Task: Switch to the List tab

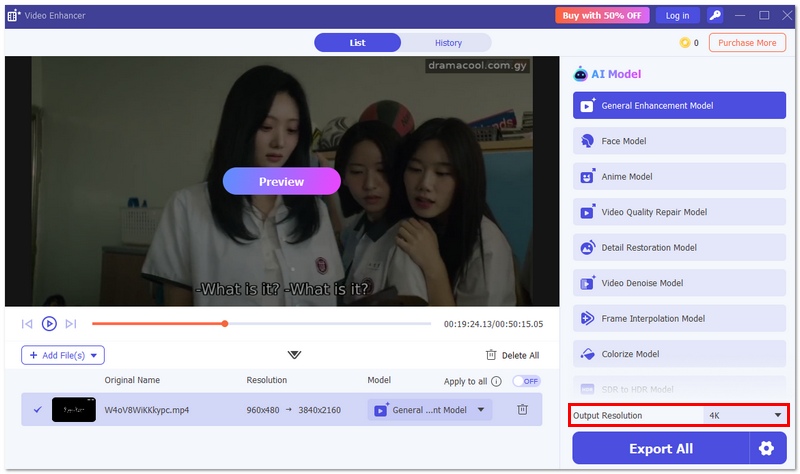Action: pos(357,43)
